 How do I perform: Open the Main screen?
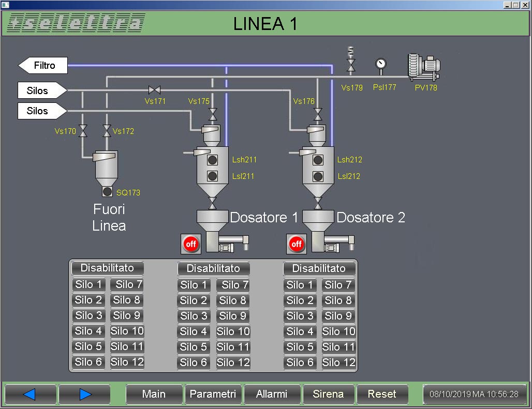click(x=154, y=394)
